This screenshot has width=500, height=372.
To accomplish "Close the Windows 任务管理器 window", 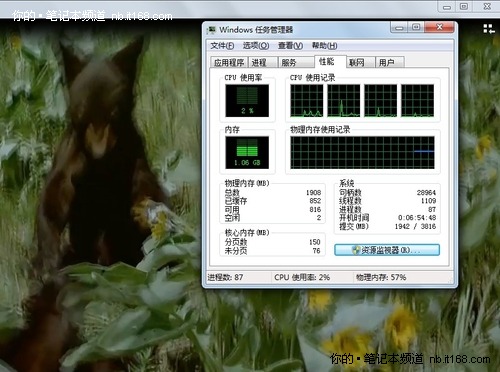I will coord(440,27).
